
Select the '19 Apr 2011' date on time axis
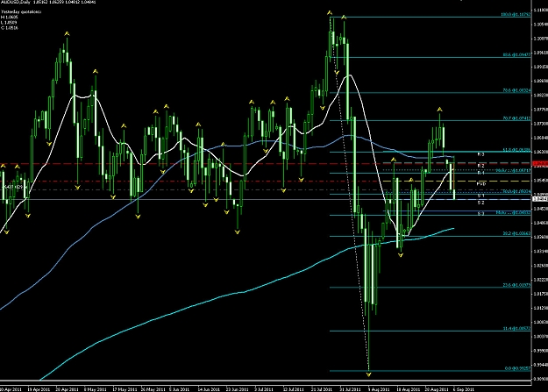coord(39,389)
